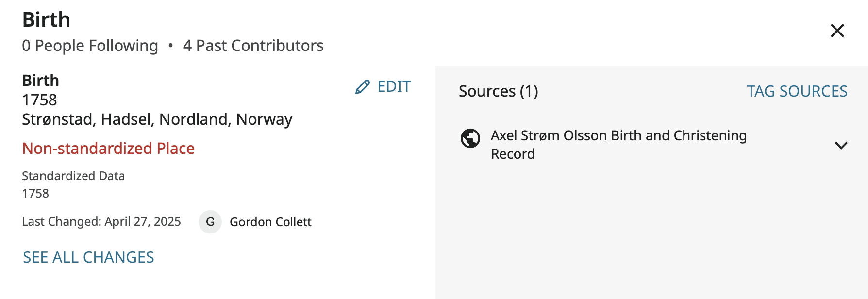Click the large Birth dialog title
This screenshot has height=299, width=868.
pyautogui.click(x=46, y=19)
